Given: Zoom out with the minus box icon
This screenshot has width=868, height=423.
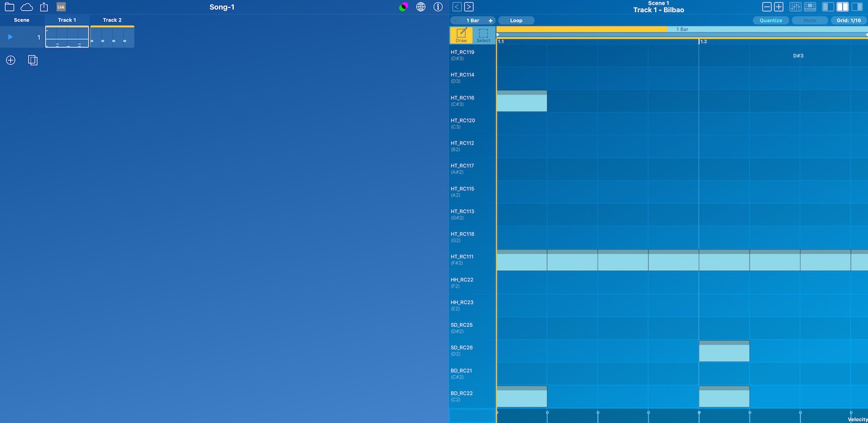Looking at the screenshot, I should point(767,7).
